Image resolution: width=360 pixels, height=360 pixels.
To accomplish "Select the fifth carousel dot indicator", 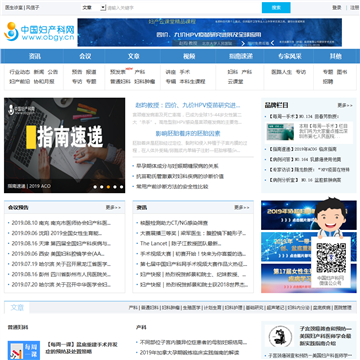I will [121, 187].
